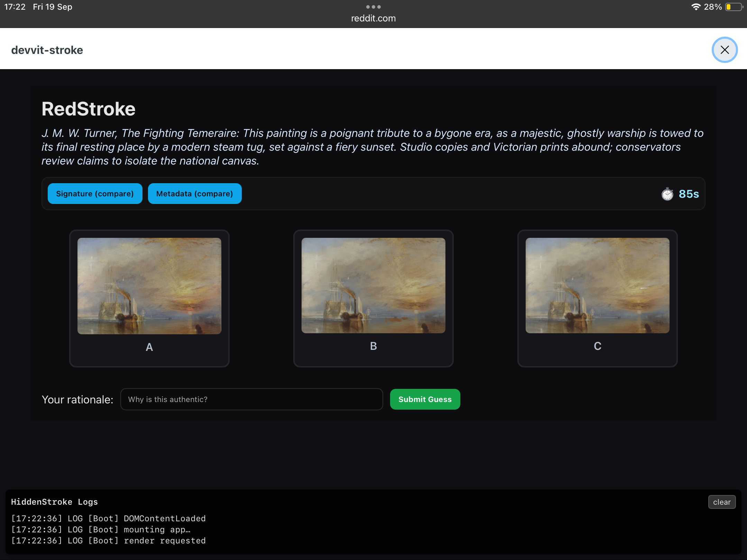The height and width of the screenshot is (560, 747).
Task: Click the rationale text input field
Action: tap(251, 399)
